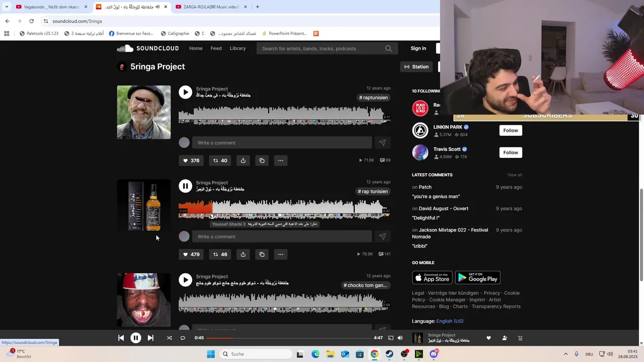The image size is (644, 362).
Task: Open the LINKIN PARK profile avatar
Action: coord(420,130)
